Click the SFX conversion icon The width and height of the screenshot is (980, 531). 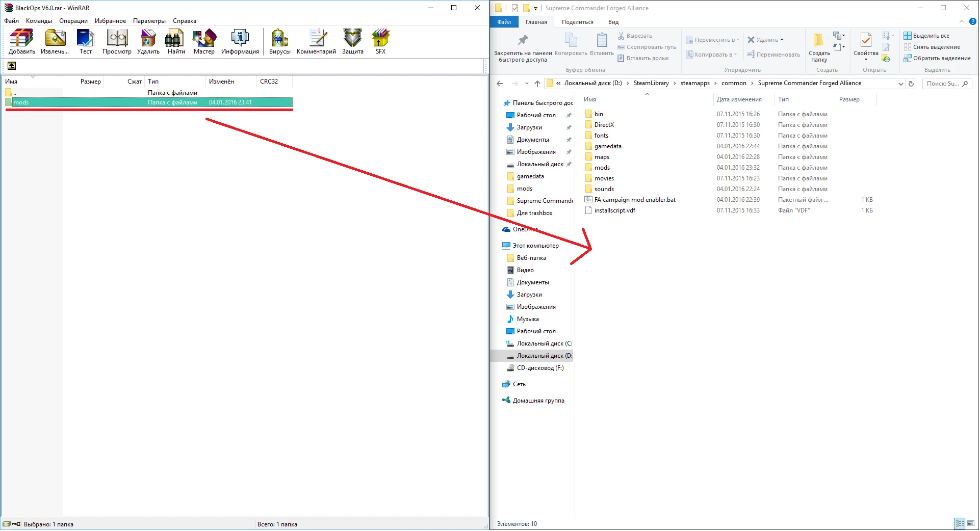click(x=380, y=42)
